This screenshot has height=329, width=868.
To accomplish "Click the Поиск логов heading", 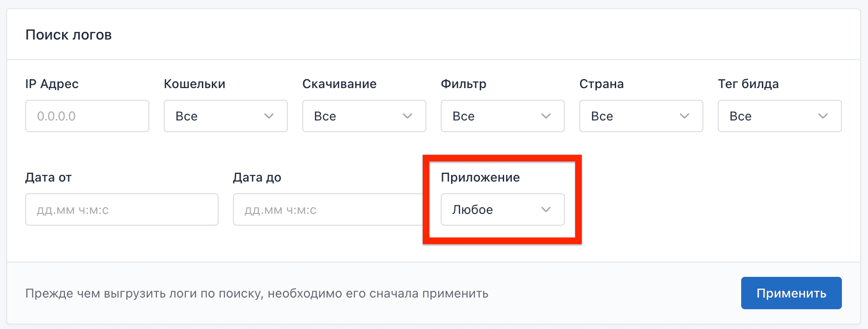I will [x=68, y=35].
